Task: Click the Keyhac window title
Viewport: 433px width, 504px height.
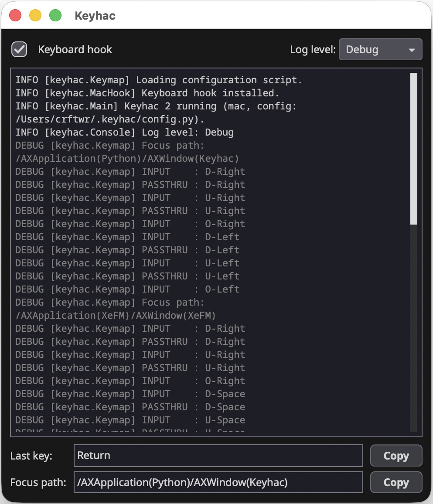Action: tap(95, 16)
